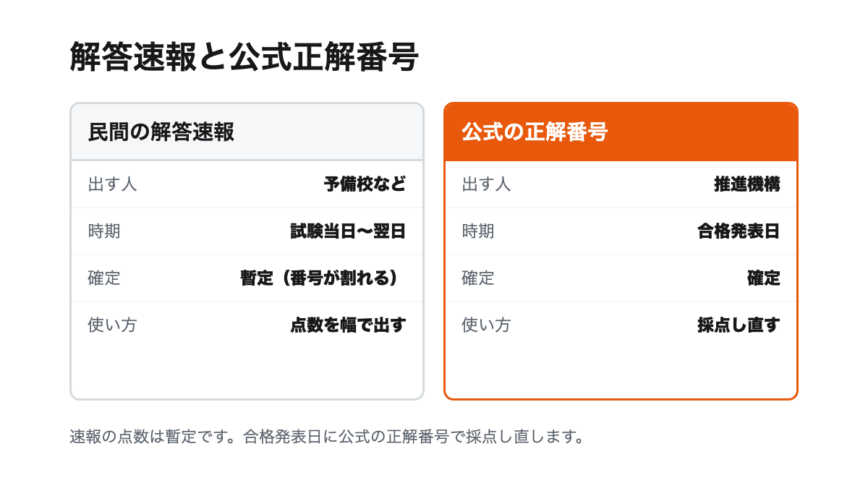Click the 点数を幅で出す value
Viewport: 868px width, 488px height.
click(348, 325)
